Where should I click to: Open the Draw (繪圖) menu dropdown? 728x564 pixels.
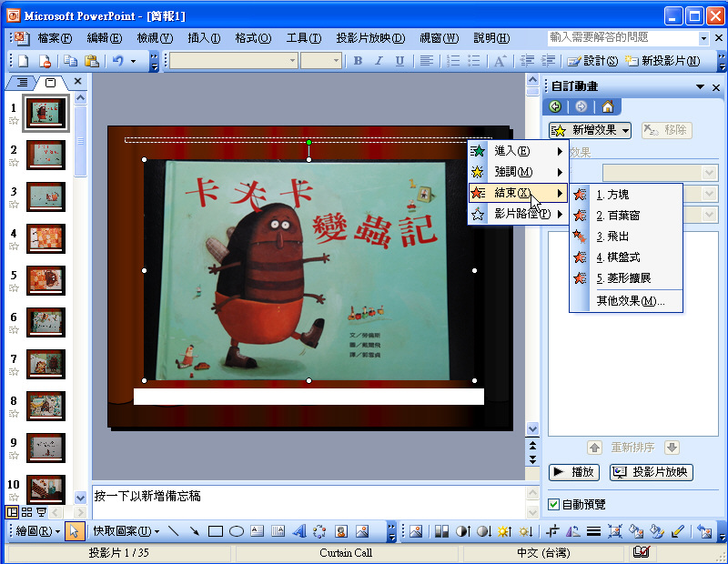[38, 530]
